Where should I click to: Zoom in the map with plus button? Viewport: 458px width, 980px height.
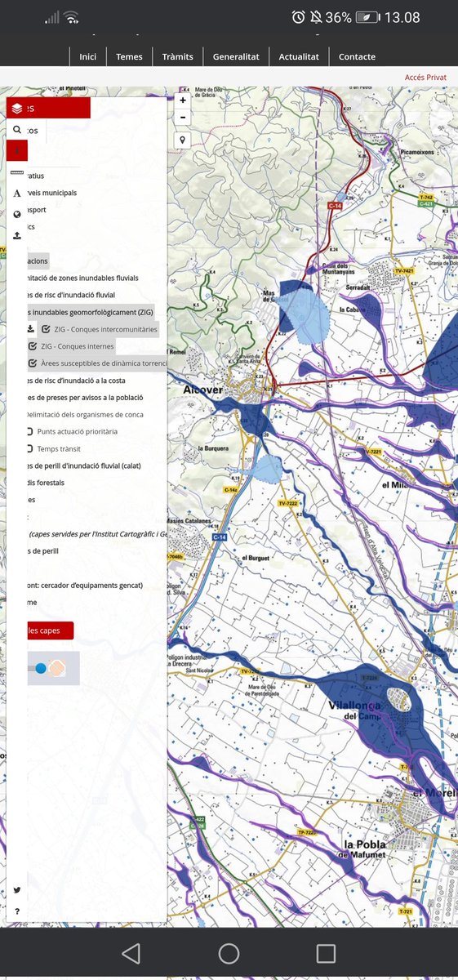(x=183, y=100)
